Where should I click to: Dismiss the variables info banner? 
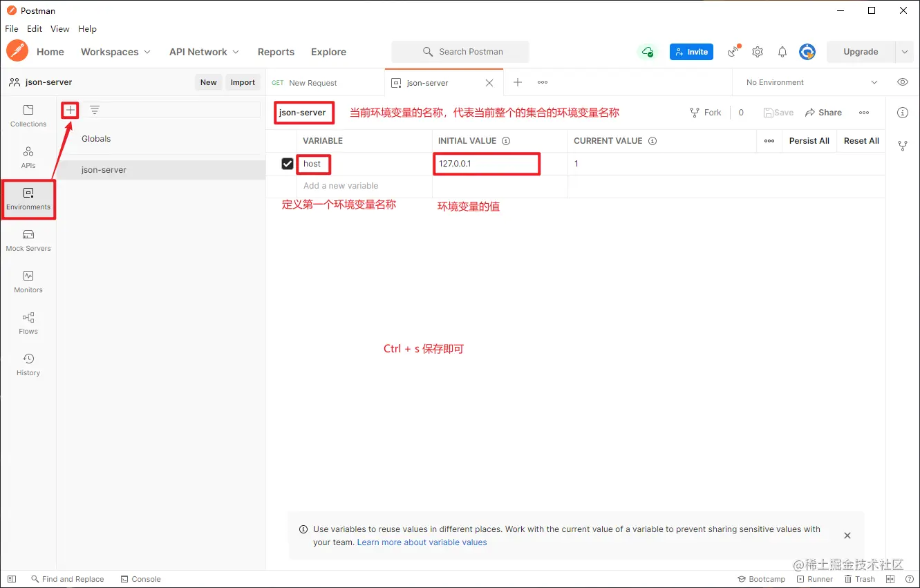tap(847, 535)
